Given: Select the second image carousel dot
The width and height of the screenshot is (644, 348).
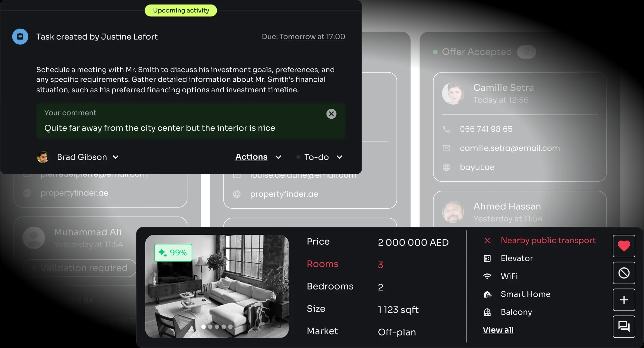Looking at the screenshot, I should point(210,327).
